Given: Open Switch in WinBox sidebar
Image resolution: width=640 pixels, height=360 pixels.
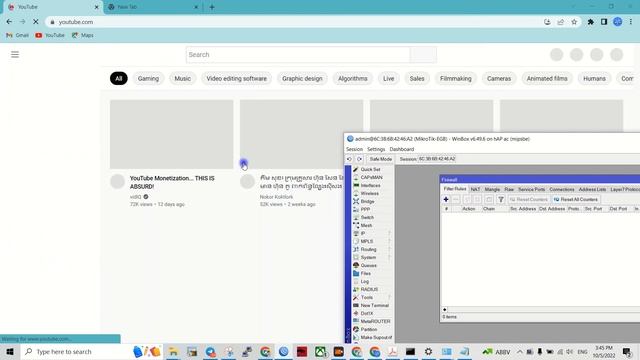Looking at the screenshot, I should 367,217.
